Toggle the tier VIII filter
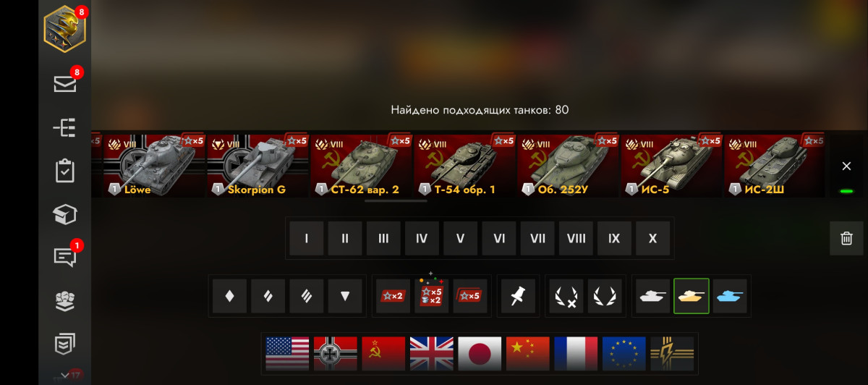The width and height of the screenshot is (868, 385). (x=576, y=238)
